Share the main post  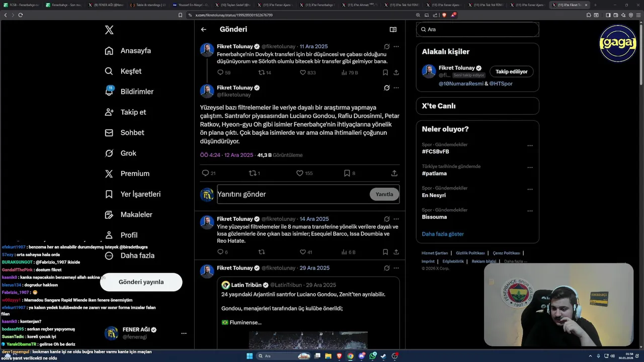click(394, 173)
